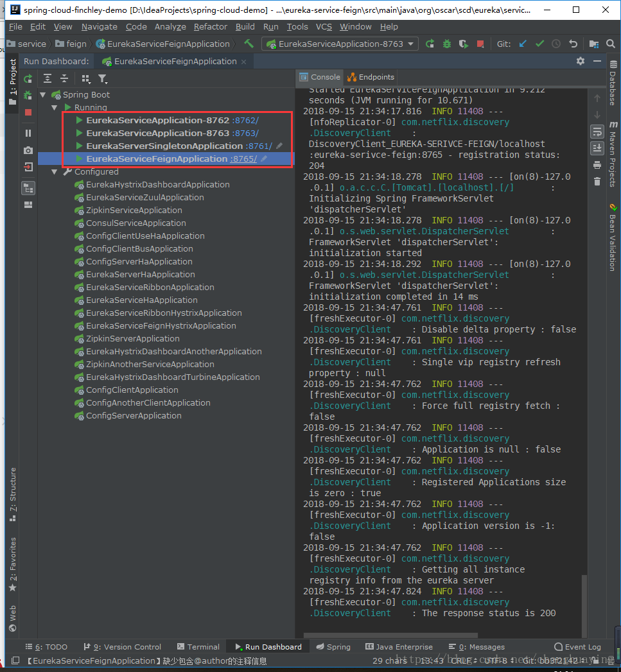Click Pause output icon in dashboard strip

coord(28,134)
